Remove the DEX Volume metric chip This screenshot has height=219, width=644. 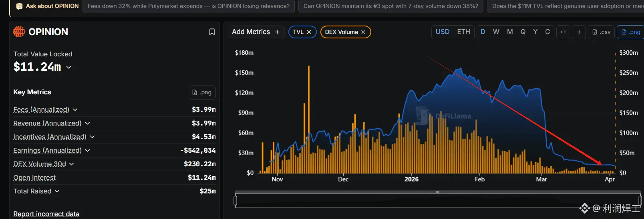point(363,32)
